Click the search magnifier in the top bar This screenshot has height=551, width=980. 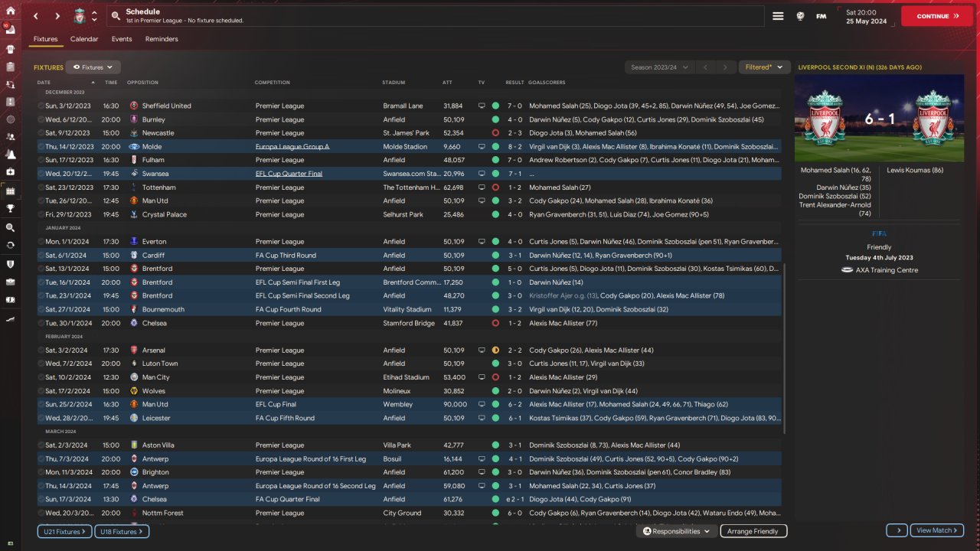coord(116,16)
